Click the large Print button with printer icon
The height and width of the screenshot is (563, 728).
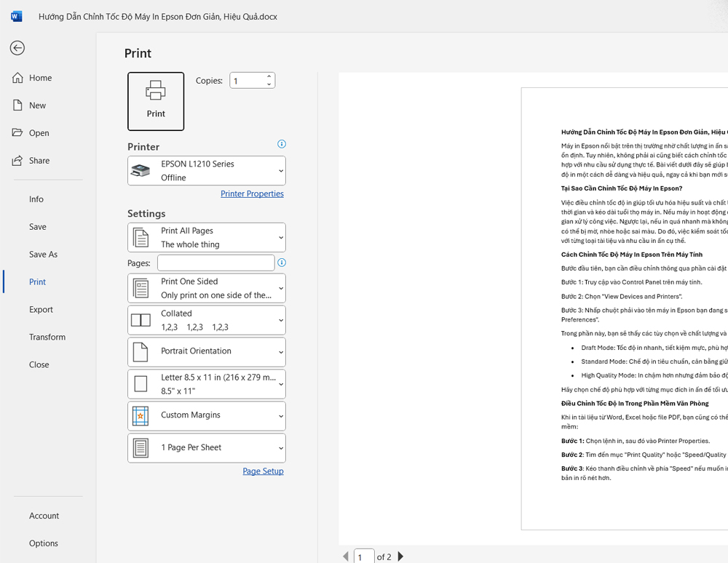(156, 101)
